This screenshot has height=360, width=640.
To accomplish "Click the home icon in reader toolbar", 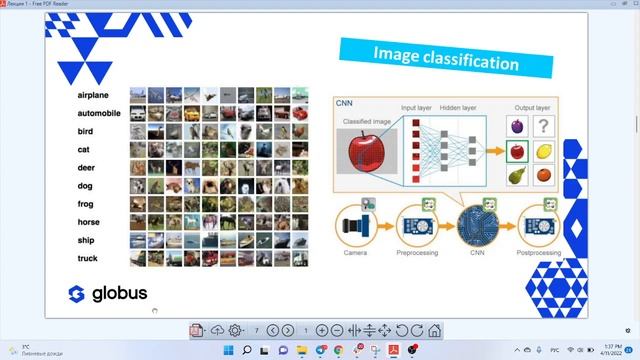I will click(x=434, y=330).
